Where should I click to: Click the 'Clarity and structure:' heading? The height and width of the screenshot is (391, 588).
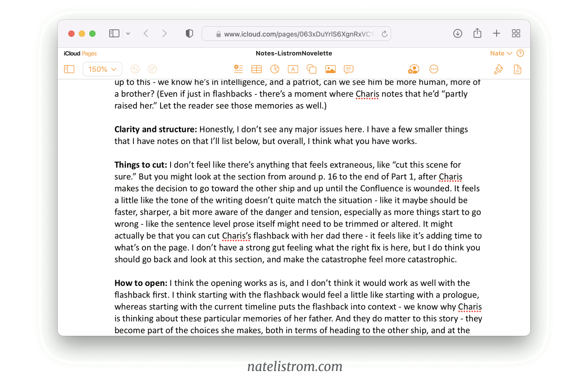click(155, 129)
